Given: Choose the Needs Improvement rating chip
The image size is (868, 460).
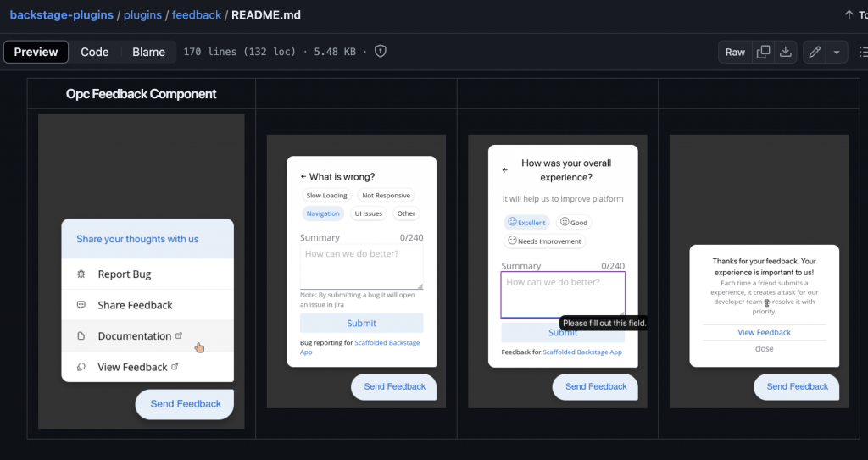Looking at the screenshot, I should click(544, 241).
